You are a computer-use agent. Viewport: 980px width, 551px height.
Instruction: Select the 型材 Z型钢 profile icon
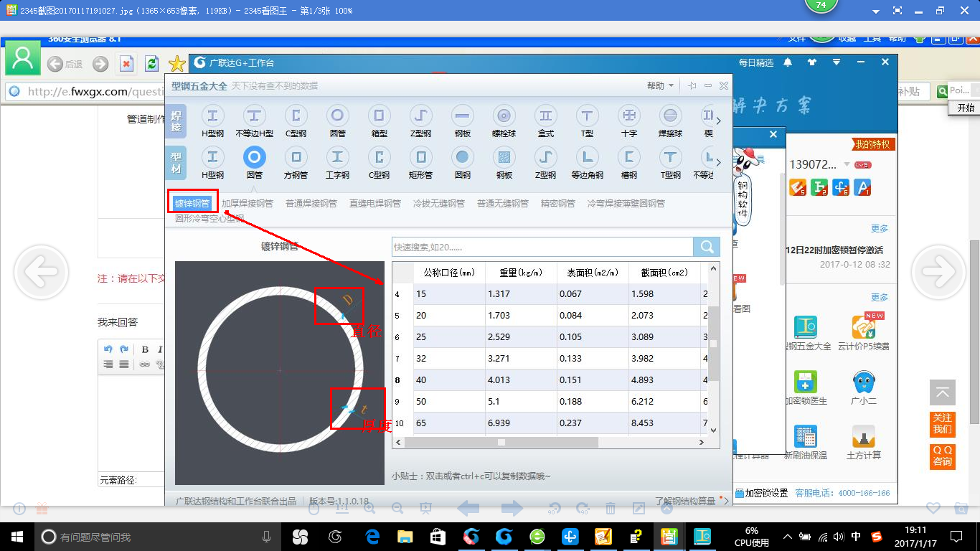[x=545, y=157]
